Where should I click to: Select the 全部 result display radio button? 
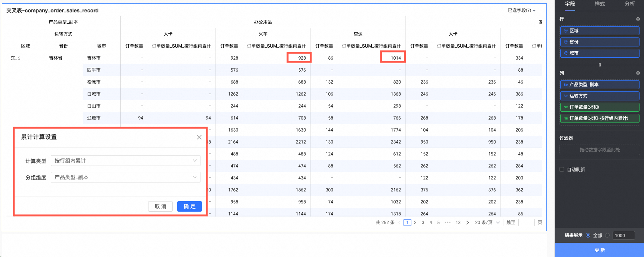(x=588, y=235)
